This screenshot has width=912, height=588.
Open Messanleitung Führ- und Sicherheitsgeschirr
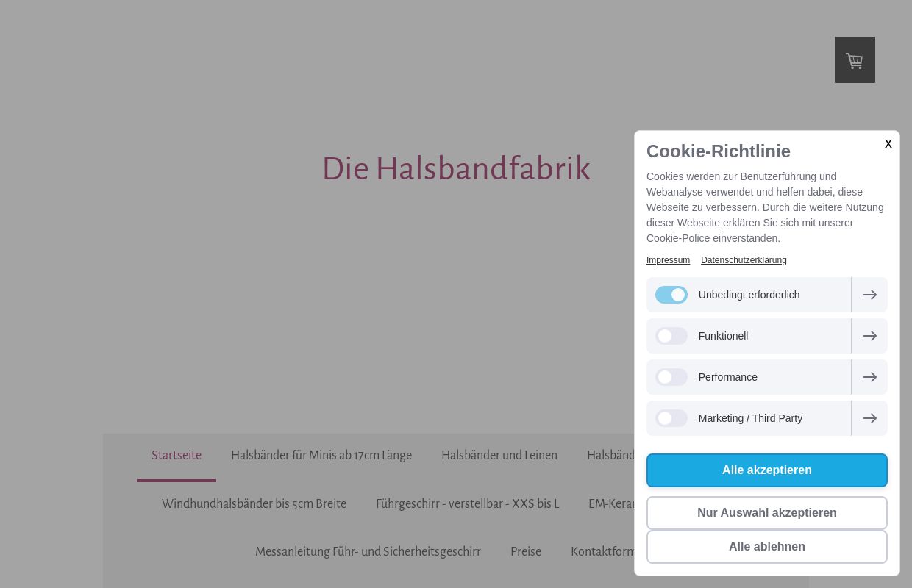click(x=368, y=552)
